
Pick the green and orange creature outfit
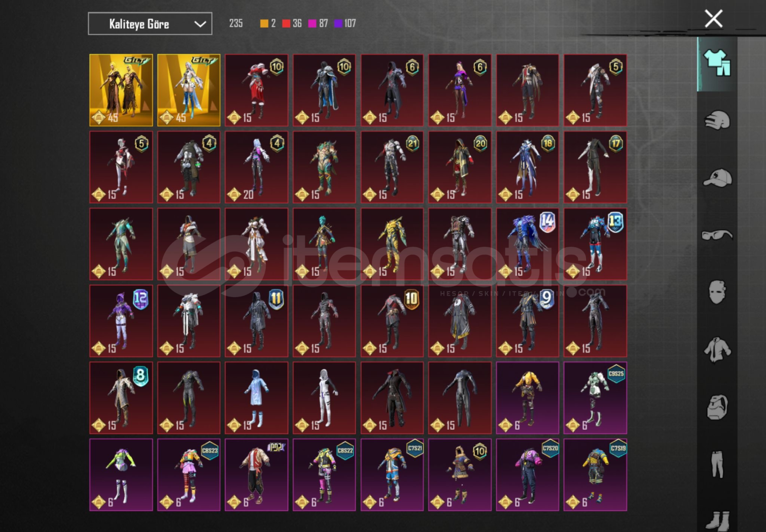(x=324, y=167)
